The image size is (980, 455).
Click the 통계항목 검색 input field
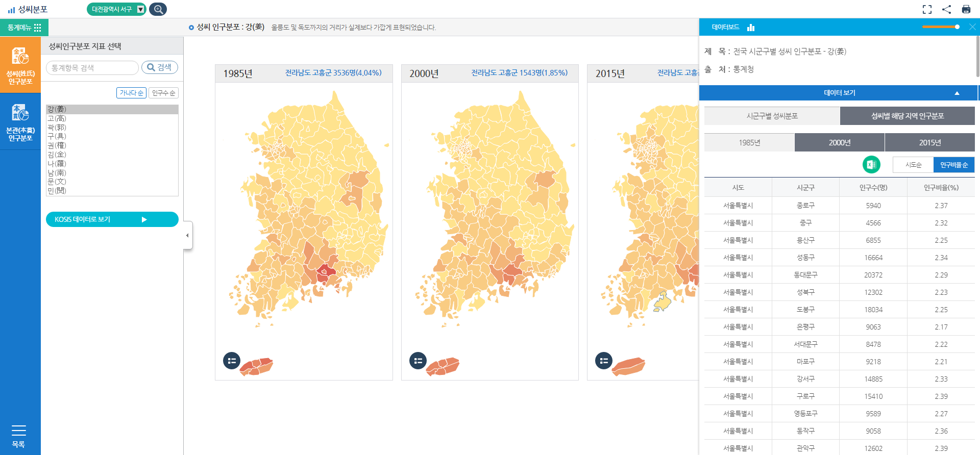92,68
